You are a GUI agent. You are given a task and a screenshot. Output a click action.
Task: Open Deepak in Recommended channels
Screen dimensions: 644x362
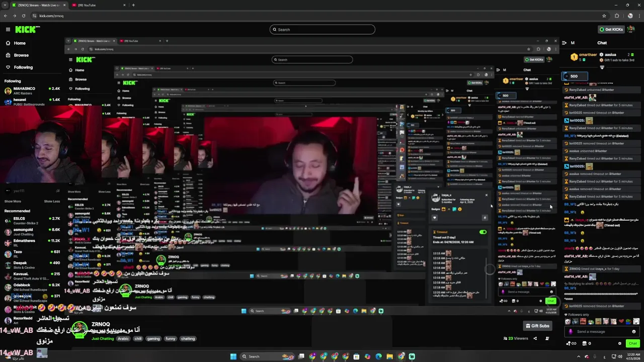pos(32,265)
